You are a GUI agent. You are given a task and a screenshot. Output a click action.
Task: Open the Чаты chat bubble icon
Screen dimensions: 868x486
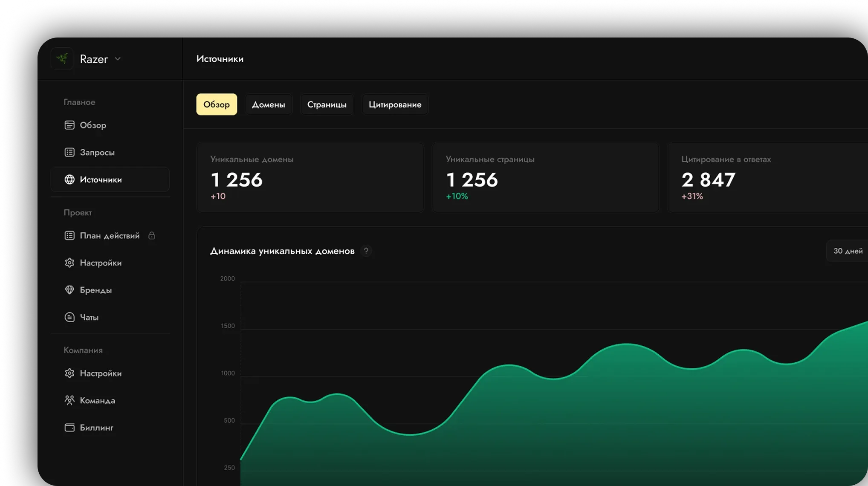69,317
